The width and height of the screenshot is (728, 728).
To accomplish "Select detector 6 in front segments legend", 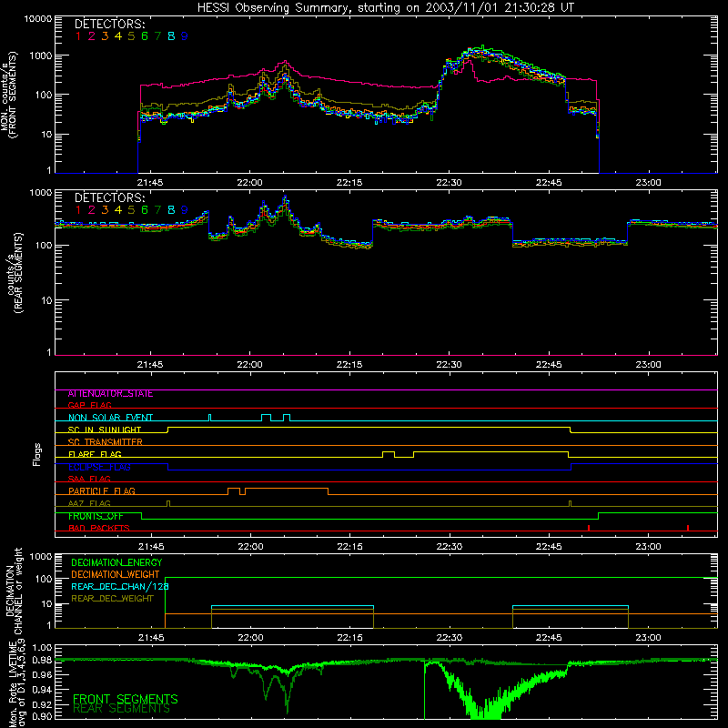I will coord(145,36).
